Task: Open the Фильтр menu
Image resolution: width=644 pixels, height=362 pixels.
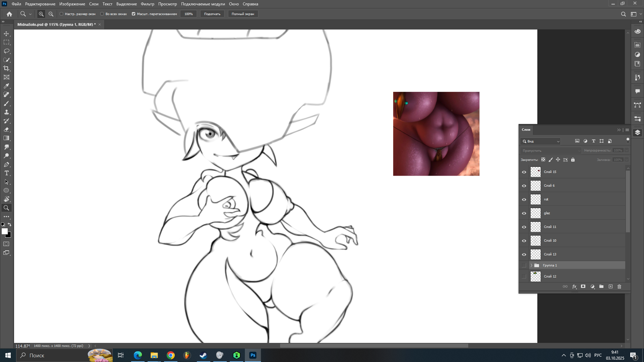Action: pyautogui.click(x=147, y=4)
